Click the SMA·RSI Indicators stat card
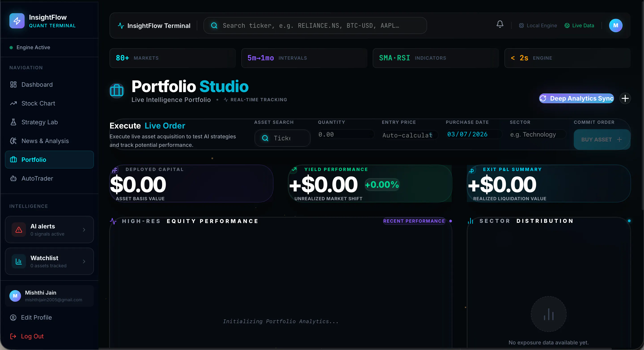The width and height of the screenshot is (644, 350). click(x=436, y=58)
